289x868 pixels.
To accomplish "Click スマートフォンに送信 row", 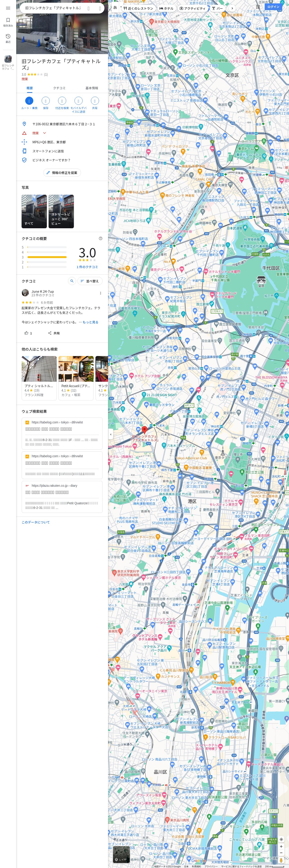I will (x=62, y=151).
